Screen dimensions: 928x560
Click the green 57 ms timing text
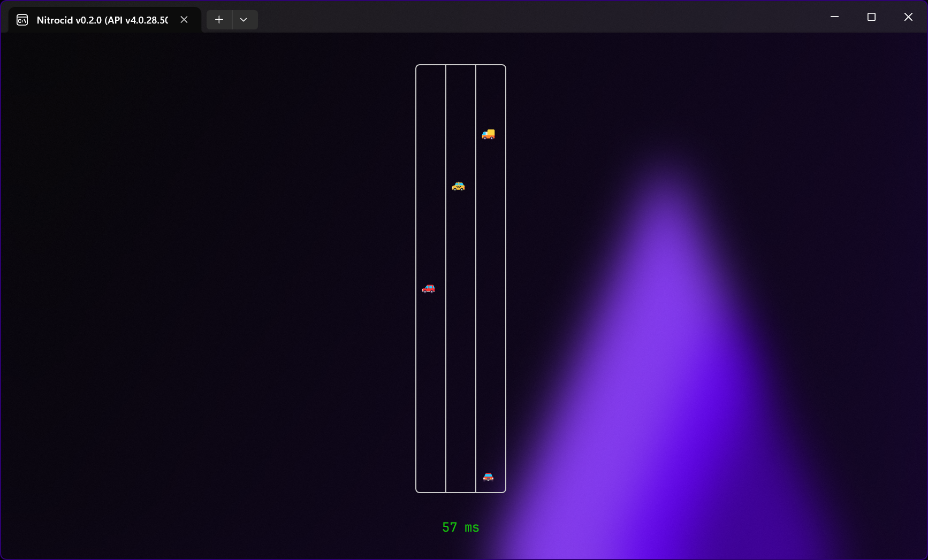[x=460, y=527]
